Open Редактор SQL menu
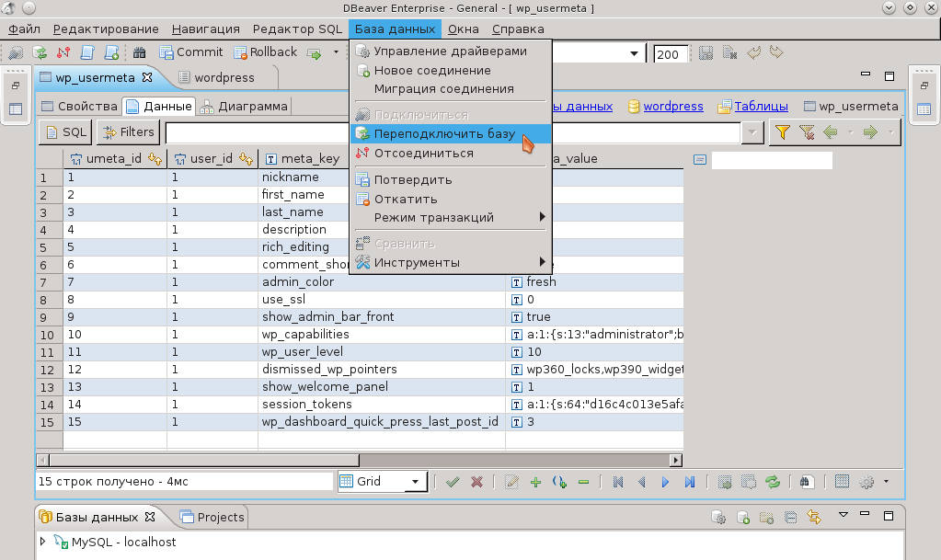 click(x=297, y=29)
